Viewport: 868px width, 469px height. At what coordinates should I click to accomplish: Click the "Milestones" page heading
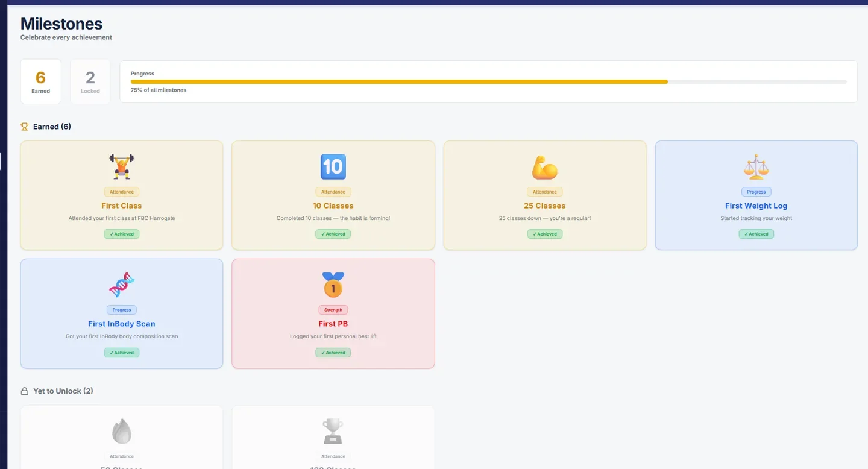click(x=61, y=24)
